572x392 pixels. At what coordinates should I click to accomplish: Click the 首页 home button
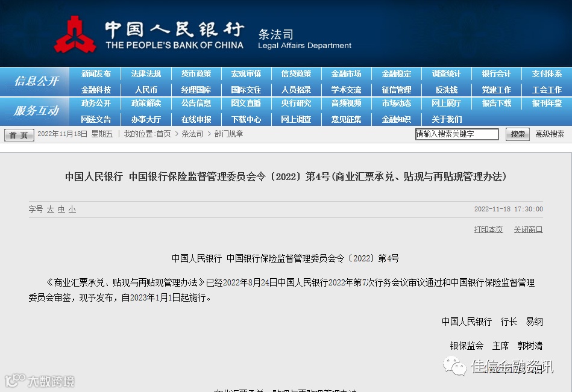(x=19, y=135)
